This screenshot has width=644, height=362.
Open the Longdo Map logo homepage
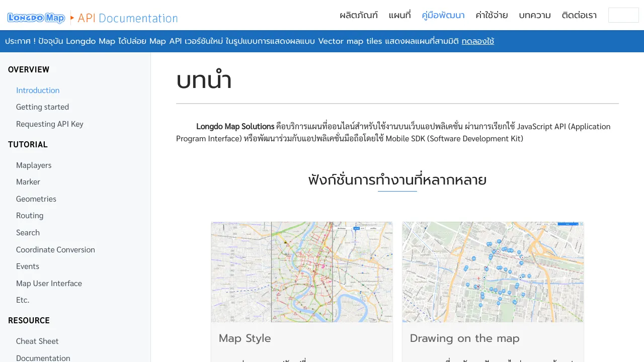pyautogui.click(x=36, y=18)
